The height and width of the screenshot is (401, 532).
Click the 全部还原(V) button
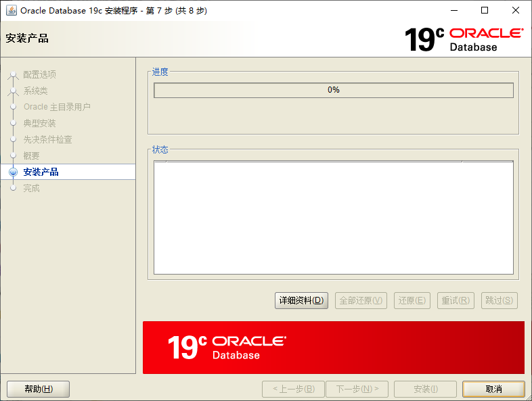361,300
